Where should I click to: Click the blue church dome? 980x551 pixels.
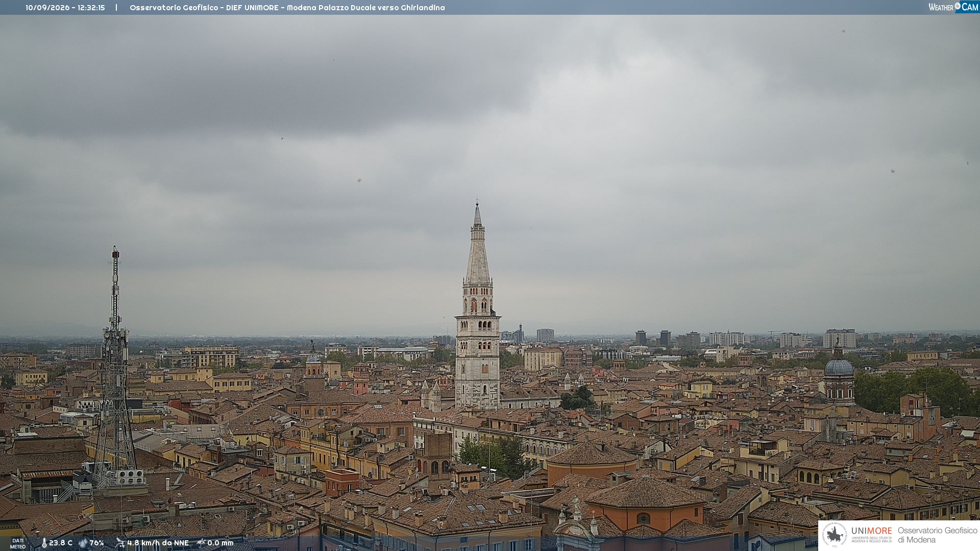pyautogui.click(x=839, y=366)
